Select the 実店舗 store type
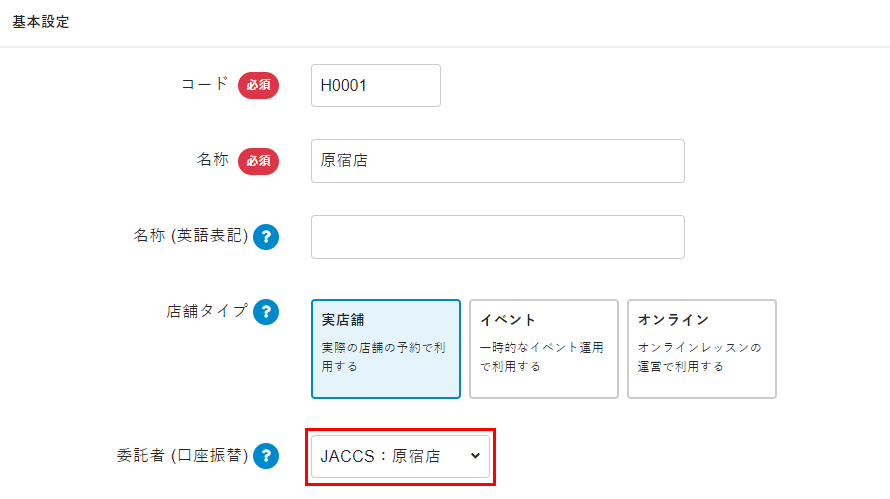Screen dimensions: 890x499 pyautogui.click(x=386, y=349)
